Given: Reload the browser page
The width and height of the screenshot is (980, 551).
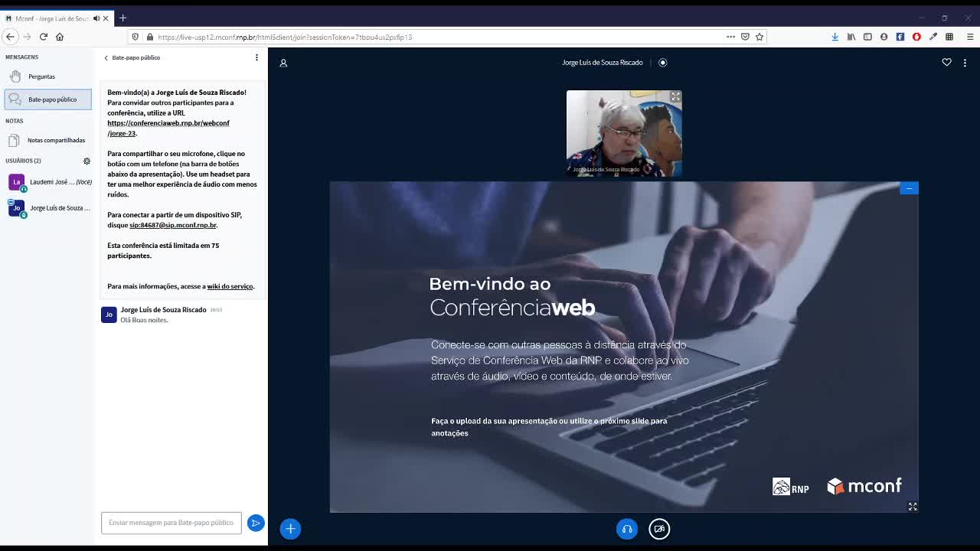Looking at the screenshot, I should pyautogui.click(x=44, y=37).
